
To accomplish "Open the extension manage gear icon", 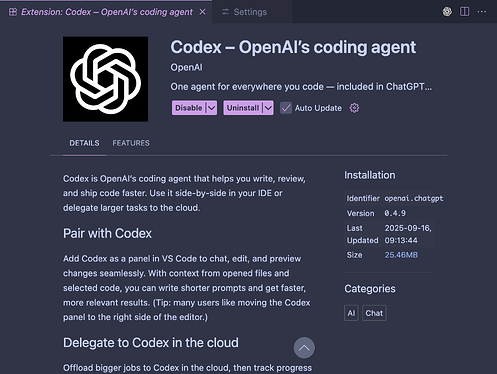I will (354, 108).
